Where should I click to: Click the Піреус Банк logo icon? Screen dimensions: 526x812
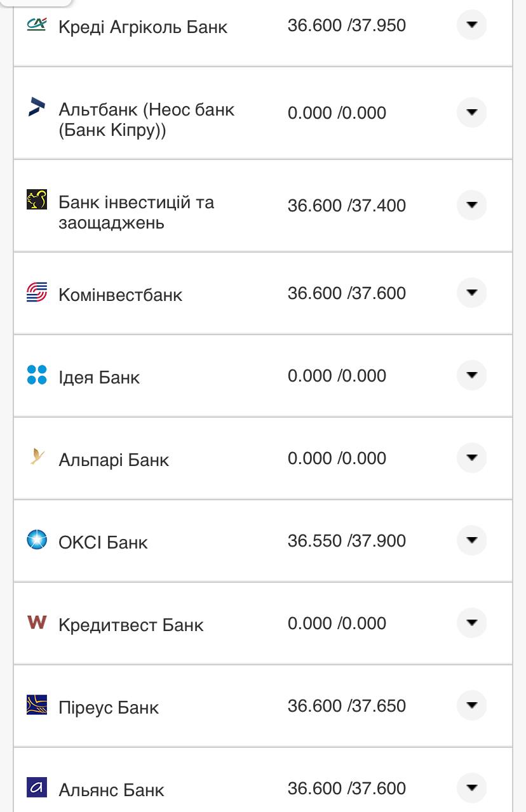pos(37,705)
